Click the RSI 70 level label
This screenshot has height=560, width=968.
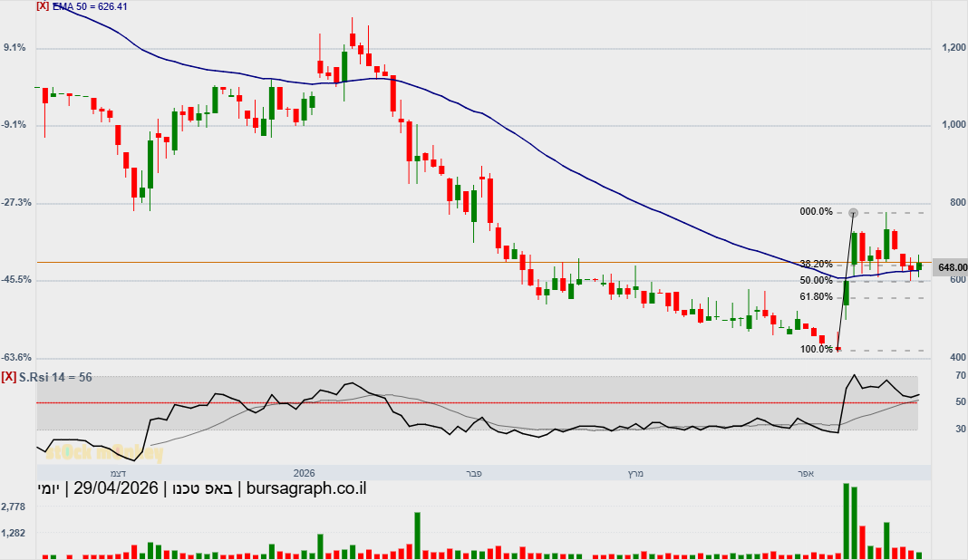(961, 375)
